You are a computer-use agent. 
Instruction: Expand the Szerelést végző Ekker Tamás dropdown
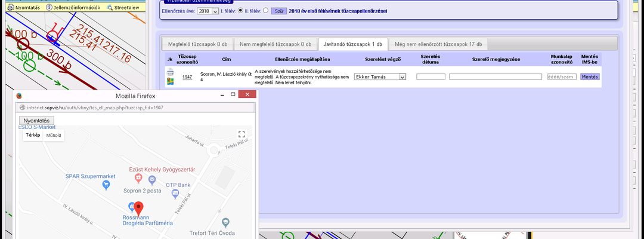tap(380, 77)
